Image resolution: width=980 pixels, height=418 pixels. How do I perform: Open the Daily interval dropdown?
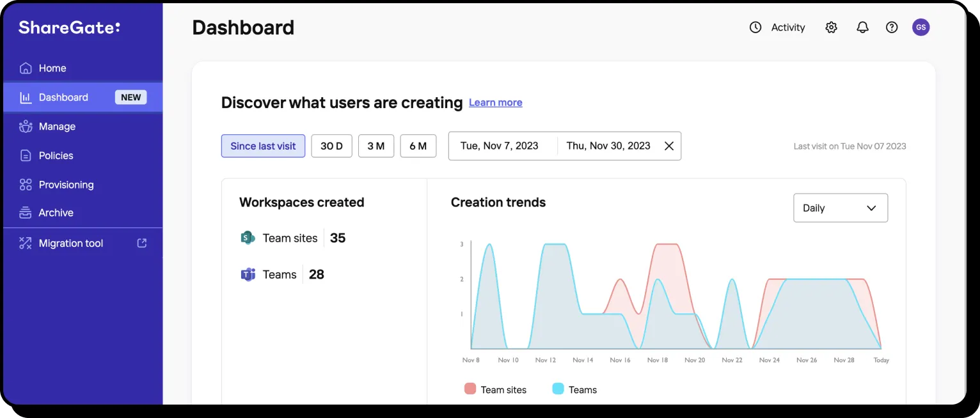pos(841,208)
